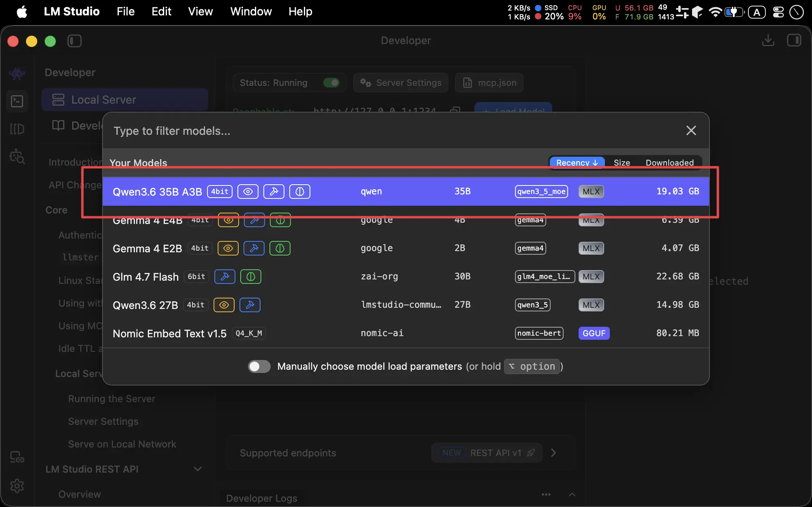
Task: Toggle the right sidebar panel icon
Action: coord(794,40)
